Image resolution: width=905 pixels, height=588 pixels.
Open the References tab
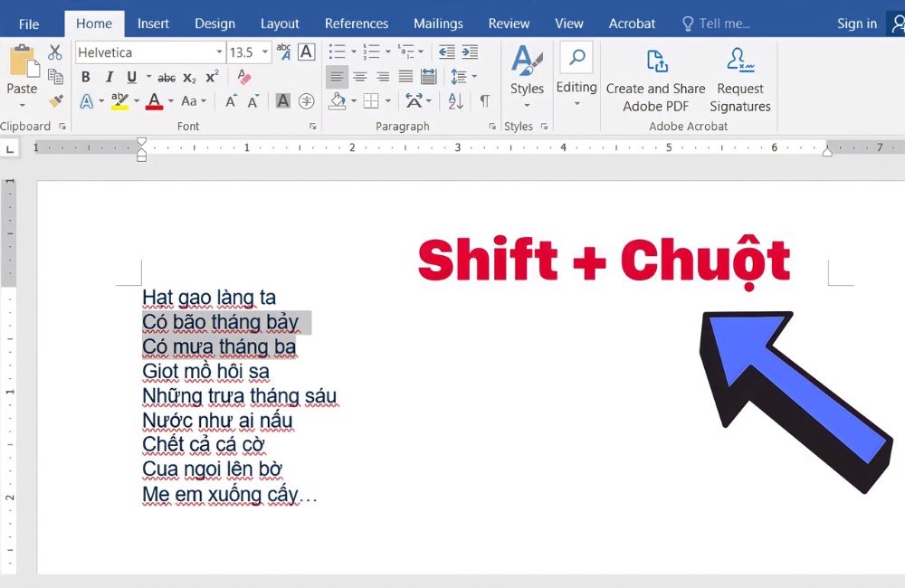click(356, 24)
